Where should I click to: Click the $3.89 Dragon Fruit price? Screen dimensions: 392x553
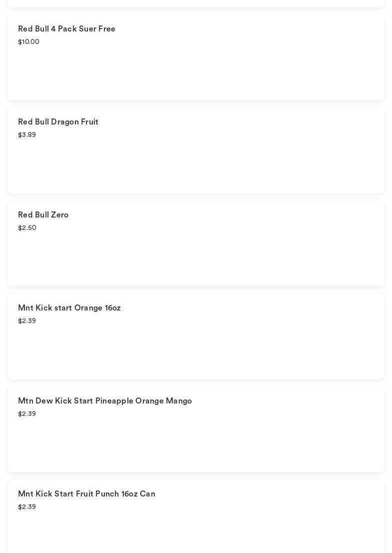click(x=27, y=135)
